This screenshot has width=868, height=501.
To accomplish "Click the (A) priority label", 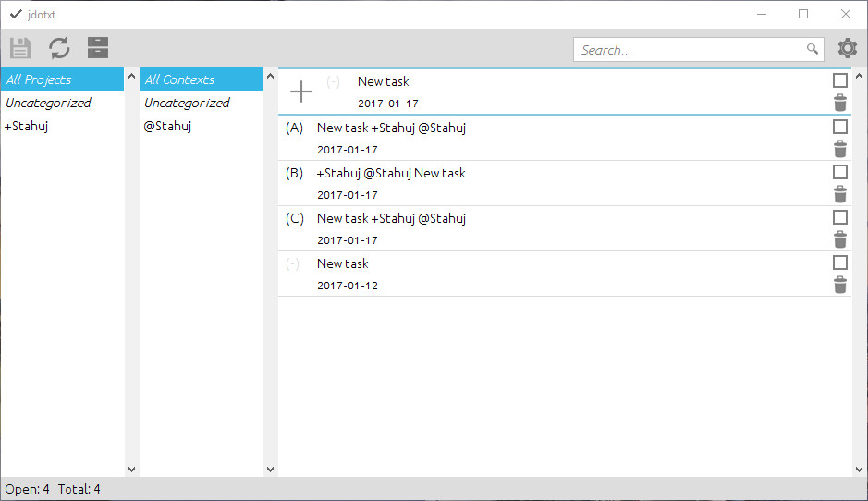I will (295, 128).
